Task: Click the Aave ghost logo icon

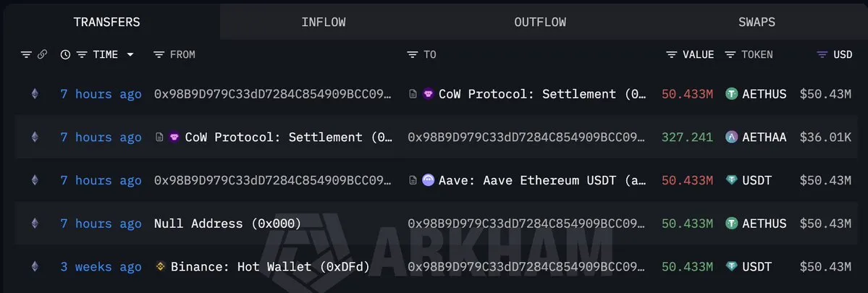Action: coord(429,180)
